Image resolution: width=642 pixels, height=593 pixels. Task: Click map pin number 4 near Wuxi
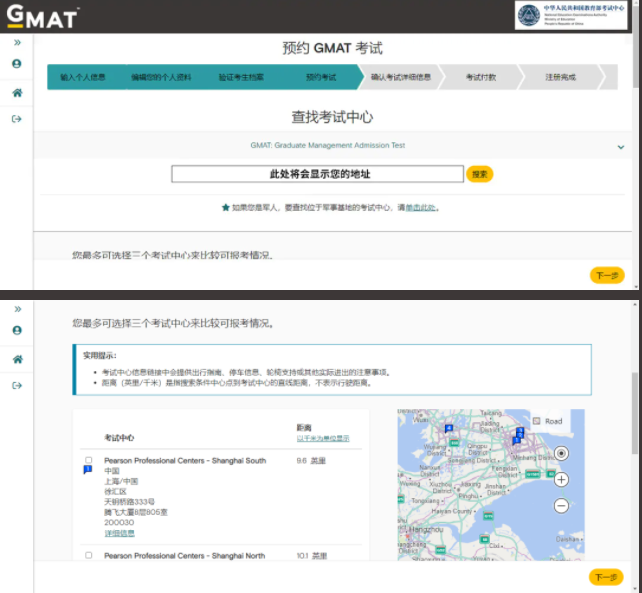coord(449,429)
